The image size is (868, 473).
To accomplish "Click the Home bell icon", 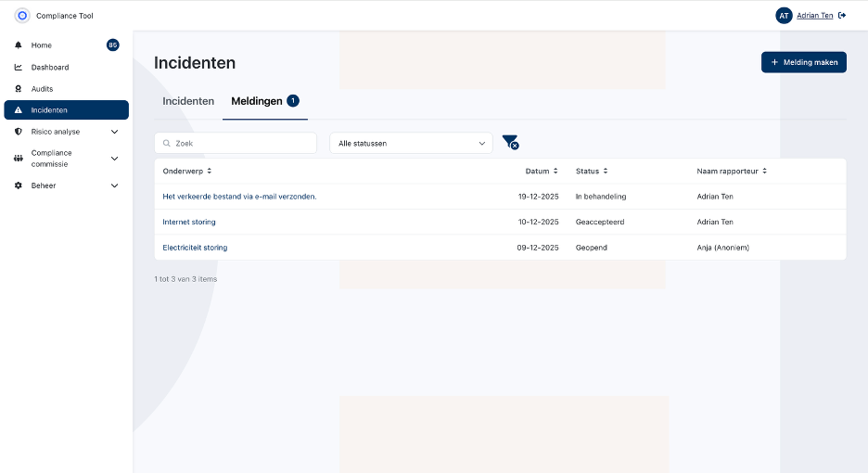I will point(19,45).
